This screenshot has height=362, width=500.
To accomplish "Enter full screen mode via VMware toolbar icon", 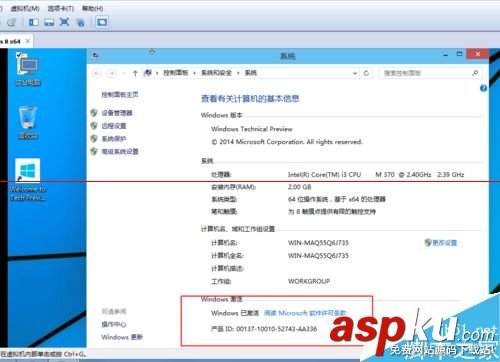I will point(64,22).
